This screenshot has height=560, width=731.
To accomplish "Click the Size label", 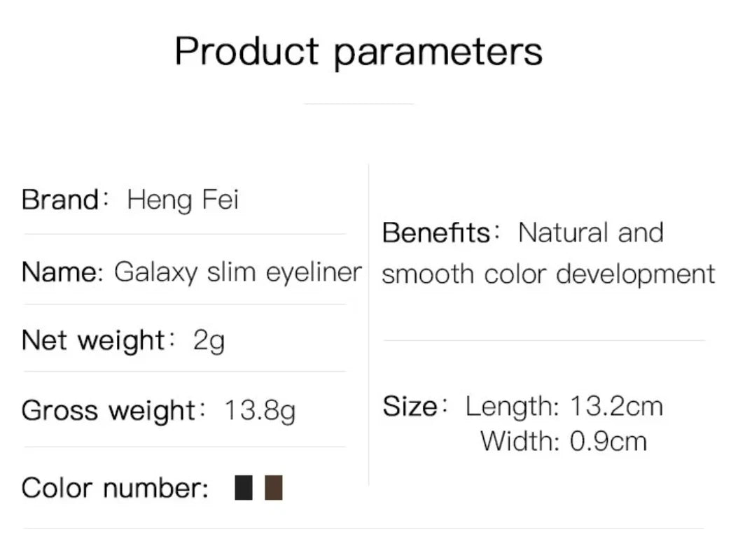I will pyautogui.click(x=410, y=406).
